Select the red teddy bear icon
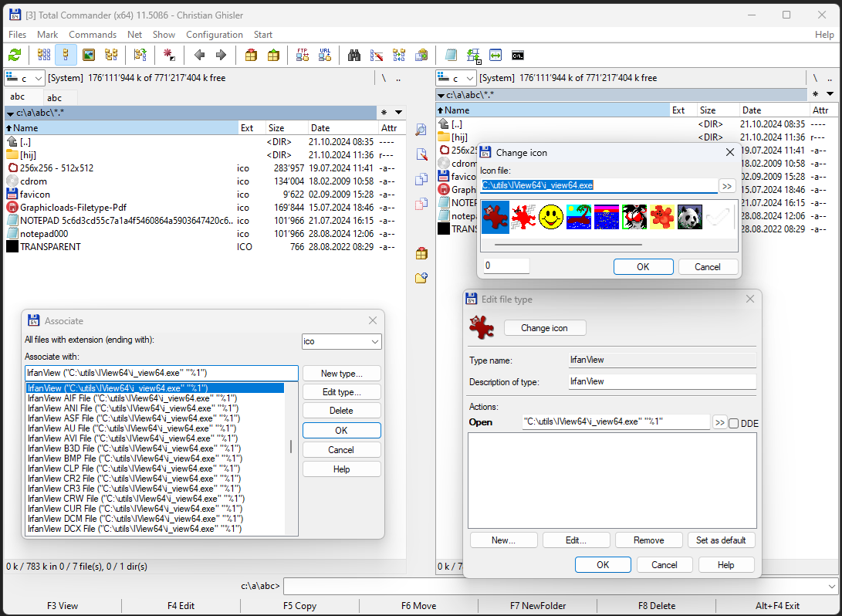Viewport: 842px width, 616px height. tap(662, 218)
